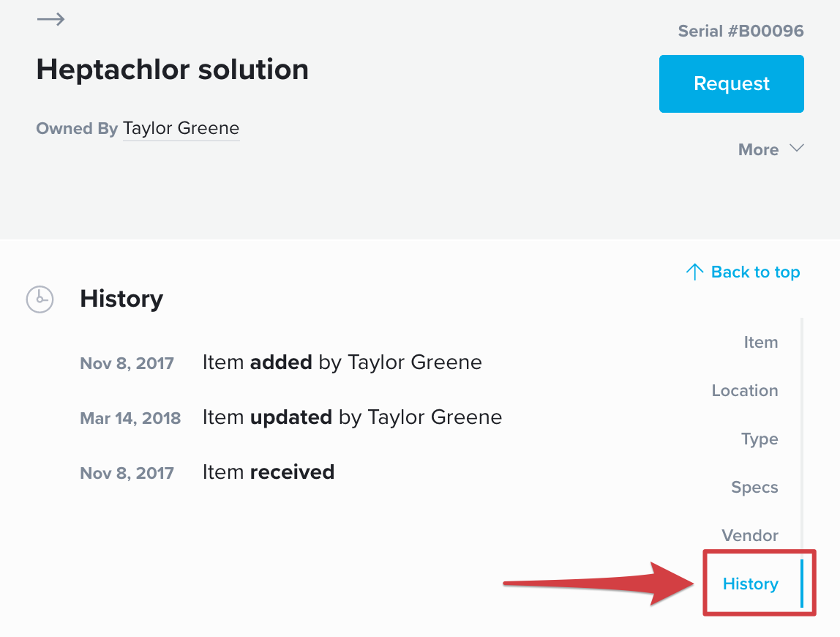This screenshot has width=840, height=637.
Task: Expand the More chevron arrow
Action: tap(797, 149)
